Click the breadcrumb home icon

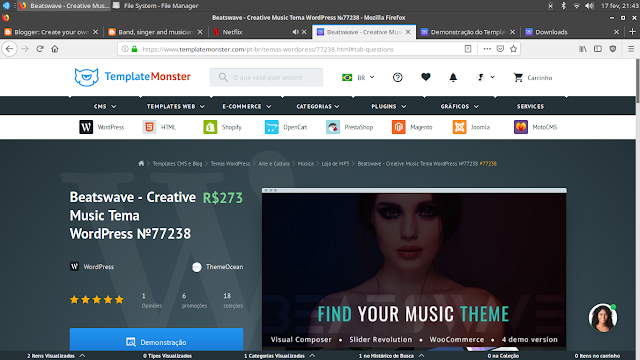click(141, 163)
